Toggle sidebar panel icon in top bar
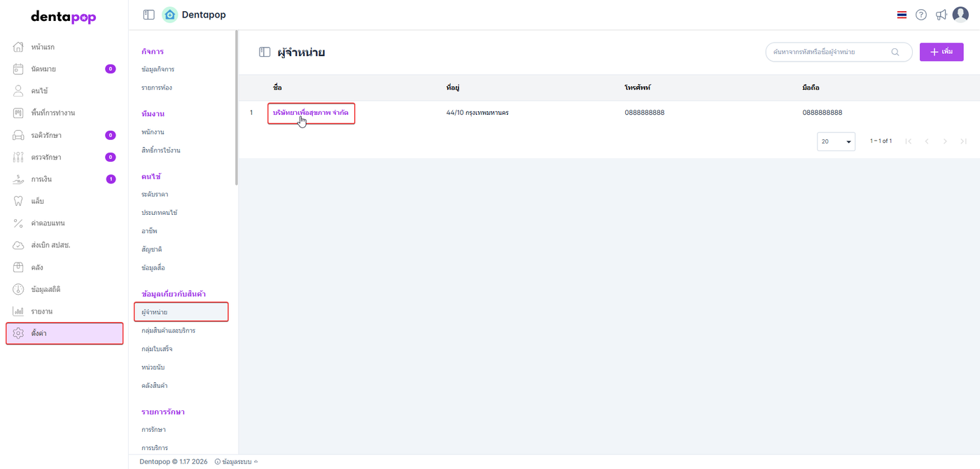The image size is (980, 469). 148,15
